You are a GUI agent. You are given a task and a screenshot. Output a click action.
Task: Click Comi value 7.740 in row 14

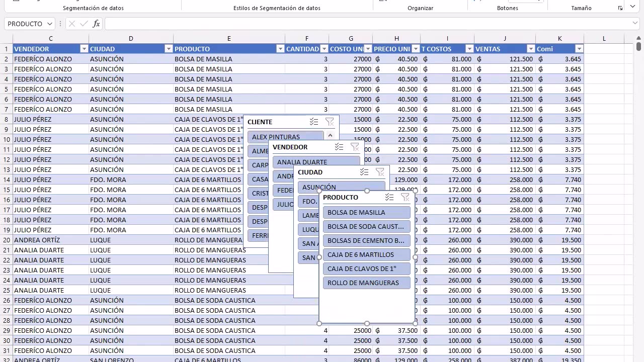(559, 179)
